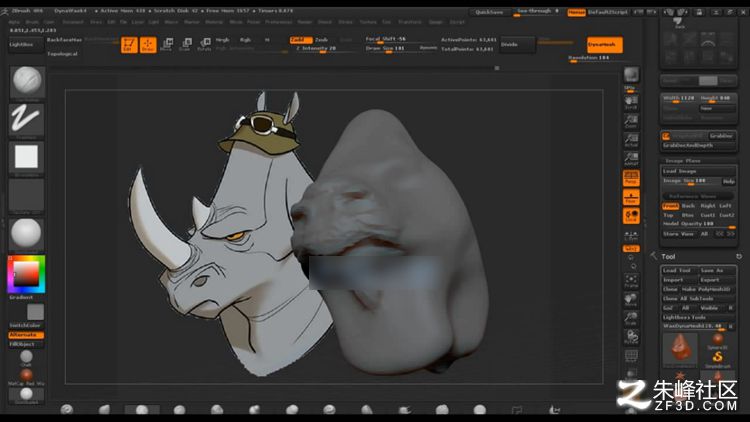Open the Material menu

[214, 22]
